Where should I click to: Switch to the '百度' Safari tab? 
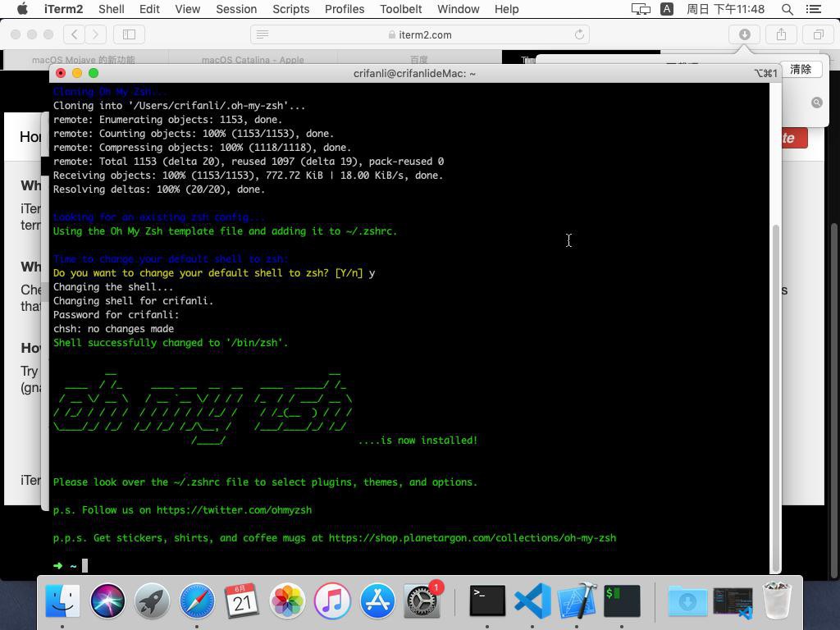[x=419, y=59]
